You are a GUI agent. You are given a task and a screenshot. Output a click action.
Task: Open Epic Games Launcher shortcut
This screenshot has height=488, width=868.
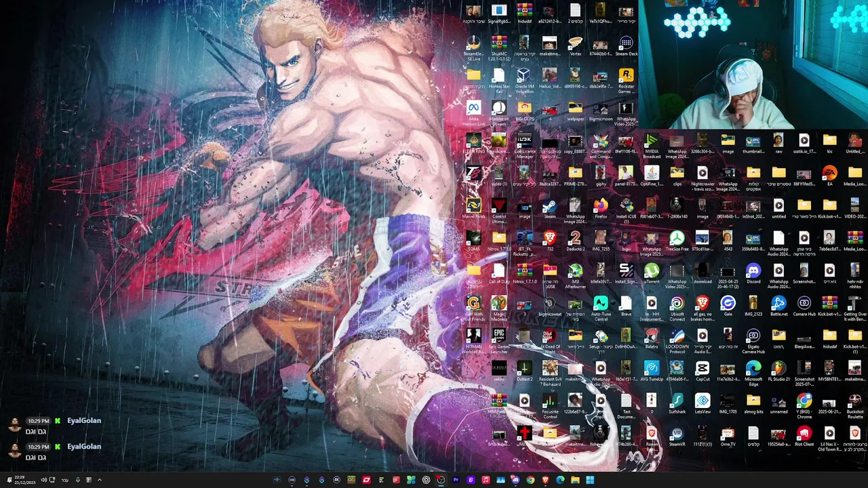(499, 340)
